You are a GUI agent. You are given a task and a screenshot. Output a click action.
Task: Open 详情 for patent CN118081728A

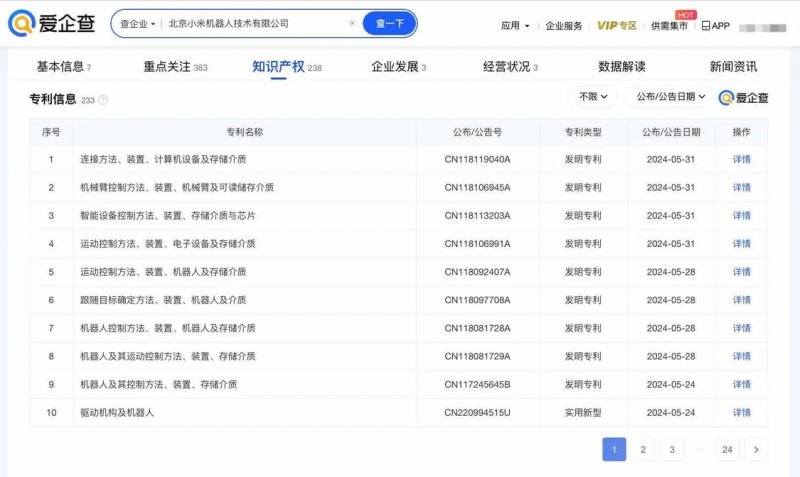[x=741, y=328]
